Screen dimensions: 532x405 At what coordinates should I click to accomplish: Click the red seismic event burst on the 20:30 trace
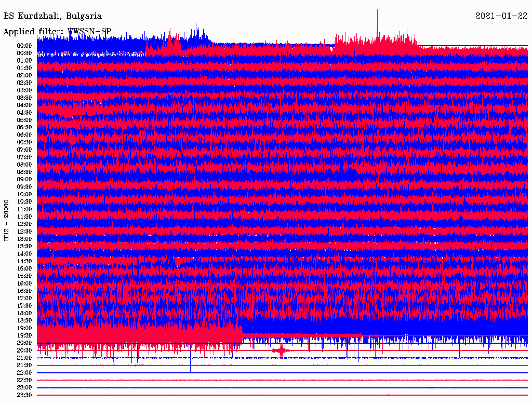click(281, 350)
